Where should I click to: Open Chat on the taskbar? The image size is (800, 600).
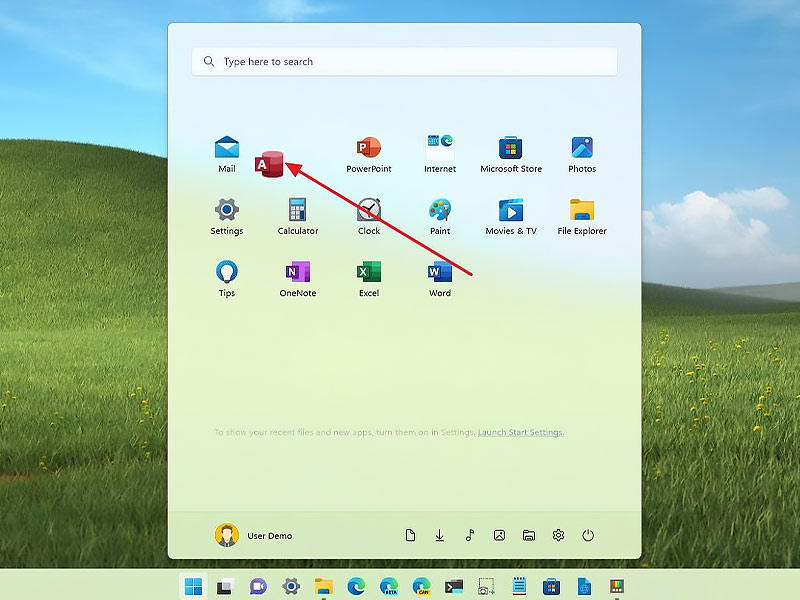[258, 587]
